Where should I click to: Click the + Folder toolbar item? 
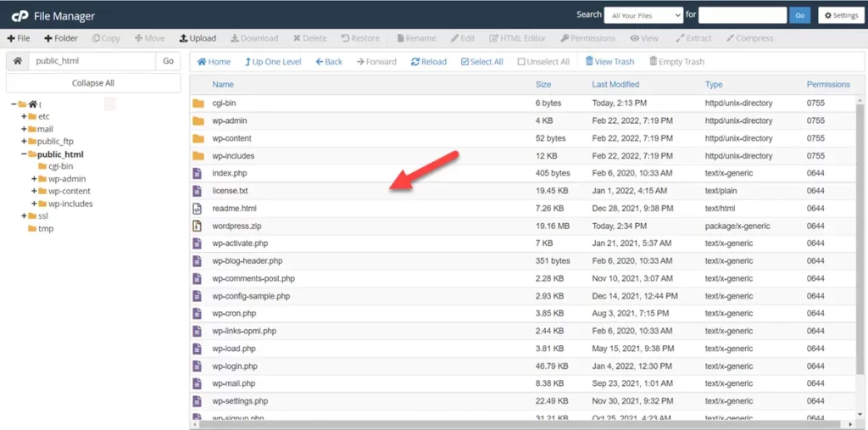pyautogui.click(x=61, y=38)
